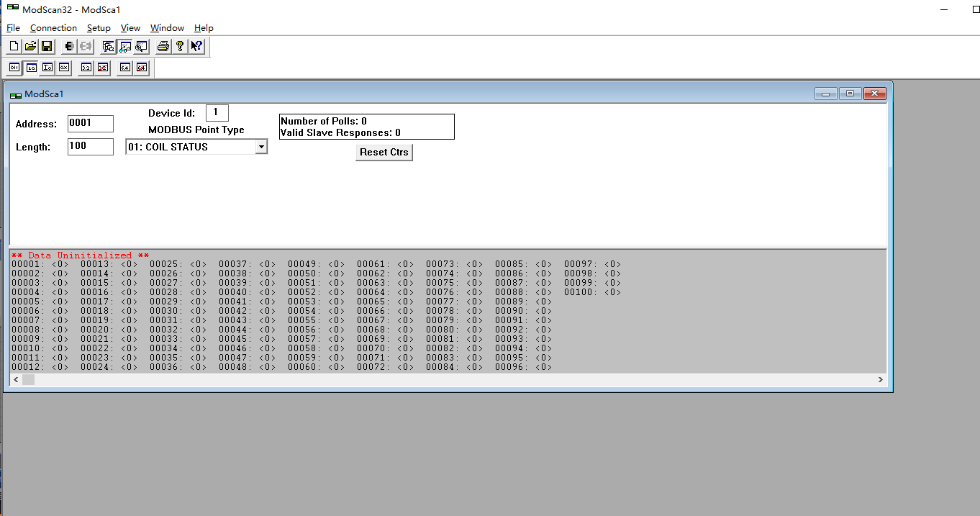
Task: Open the Window menu
Action: [167, 28]
